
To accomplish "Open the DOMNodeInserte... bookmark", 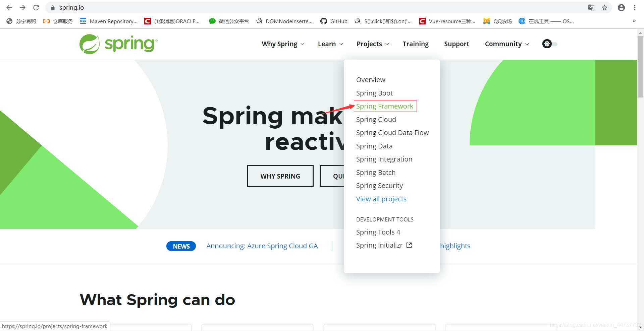I will (x=284, y=21).
